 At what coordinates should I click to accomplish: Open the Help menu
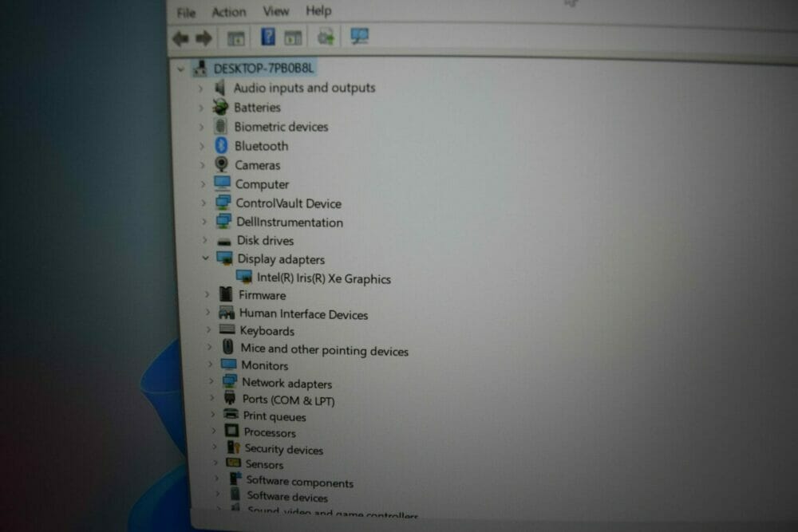(x=318, y=10)
